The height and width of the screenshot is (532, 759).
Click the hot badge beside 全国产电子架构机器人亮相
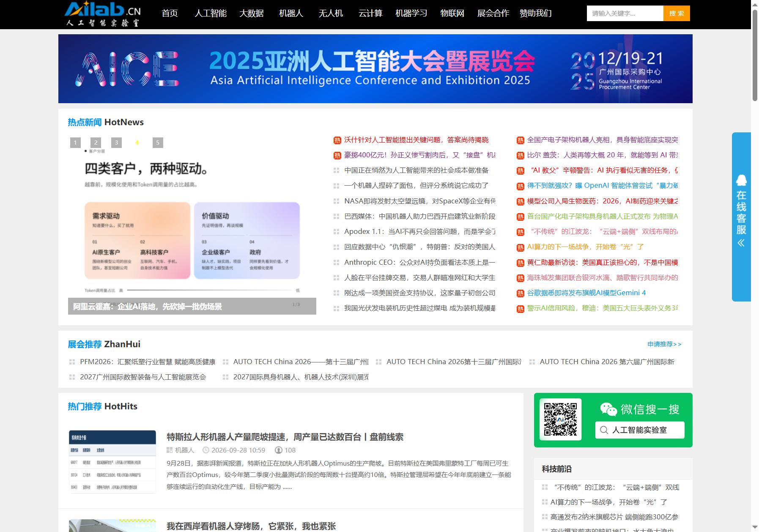pos(520,140)
